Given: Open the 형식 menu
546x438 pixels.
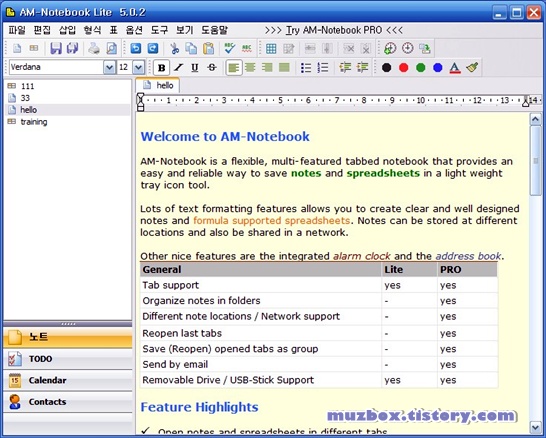Looking at the screenshot, I should tap(92, 30).
